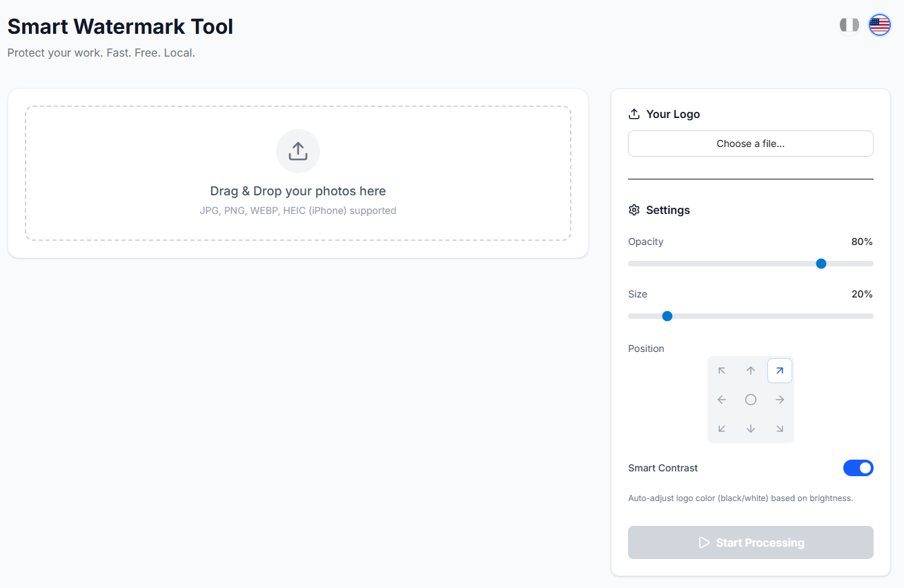904x588 pixels.
Task: Click the Size slider handle
Action: tap(667, 315)
